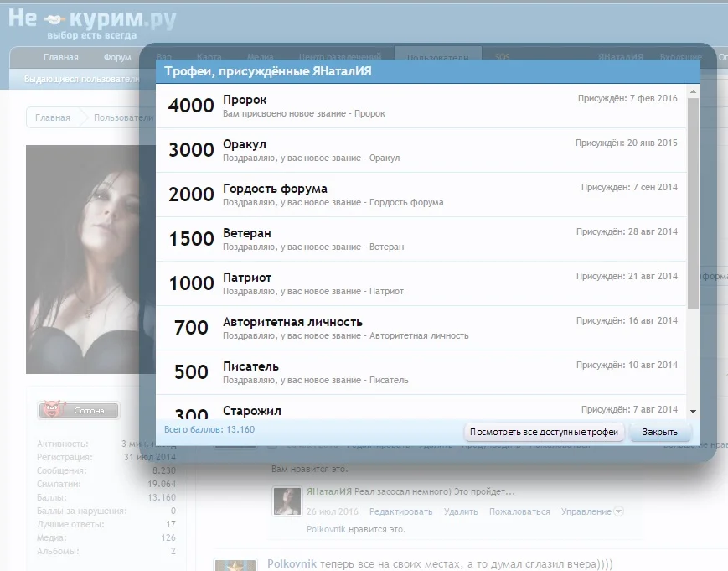Screen dimensions: 728x571
Task: Click the Пожаловаться link
Action: point(518,511)
